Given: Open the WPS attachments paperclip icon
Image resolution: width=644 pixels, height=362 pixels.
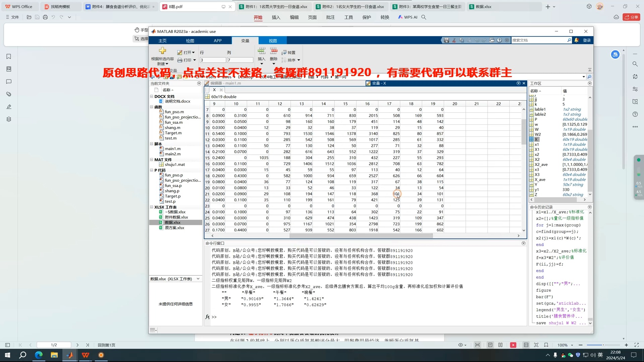Looking at the screenshot, I should click(x=9, y=94).
